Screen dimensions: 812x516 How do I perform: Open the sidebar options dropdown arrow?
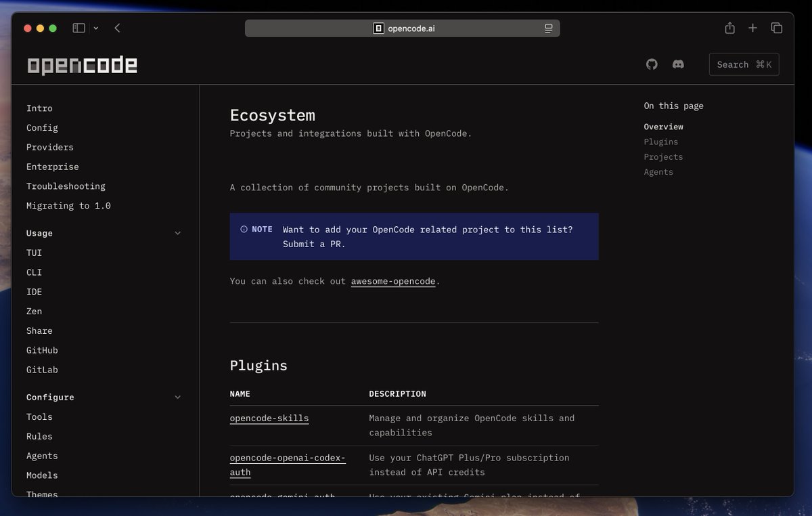pyautogui.click(x=96, y=28)
